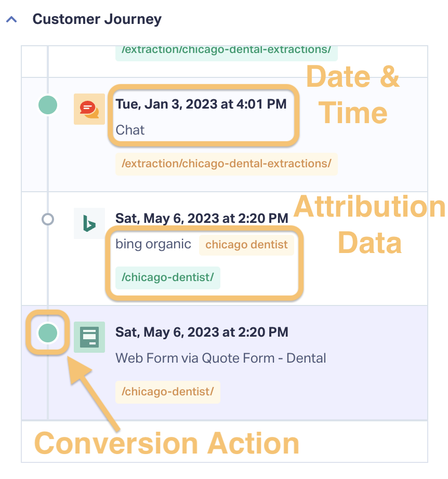The height and width of the screenshot is (479, 448).
Task: Click the chicago dentist keyword tag
Action: tap(246, 245)
